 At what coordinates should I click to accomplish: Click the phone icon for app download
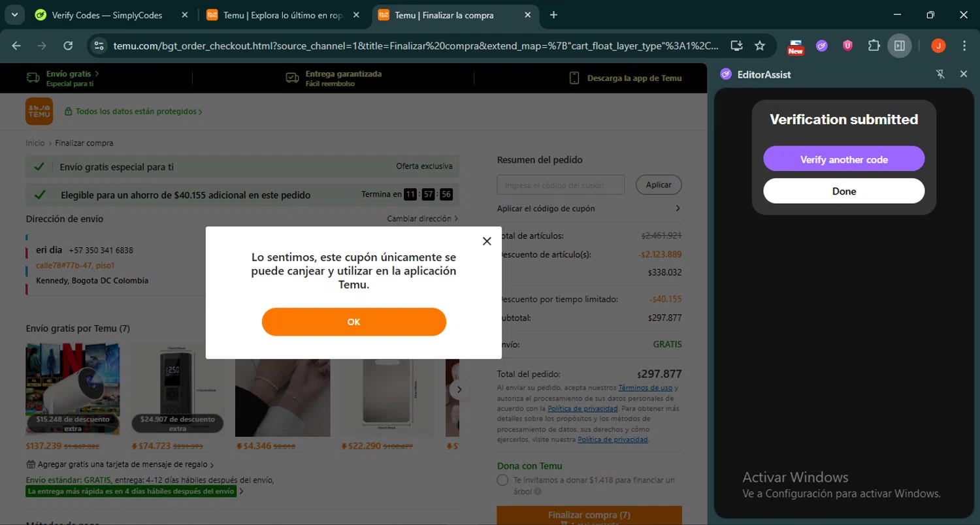point(574,78)
